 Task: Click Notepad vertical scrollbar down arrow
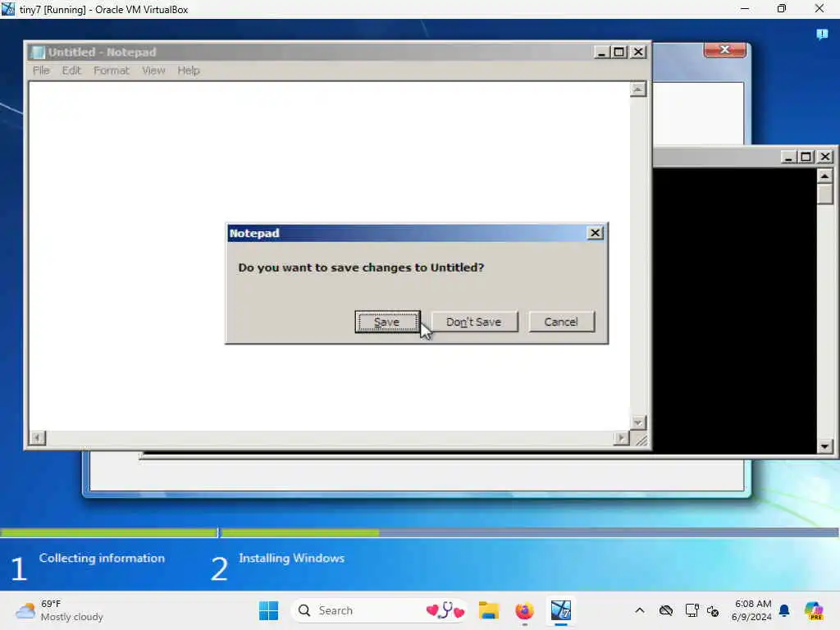[637, 422]
